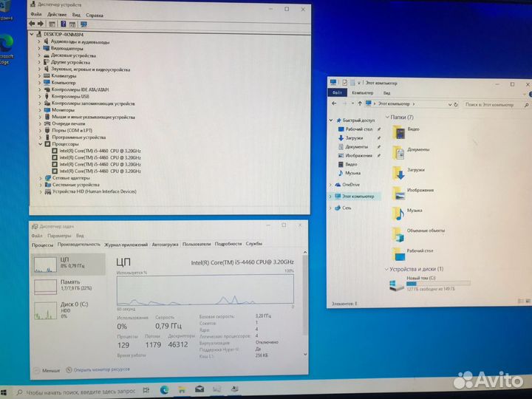Open the Компьютер ribbon tab in Explorer
Viewport: 532px width, 399px height.
click(362, 92)
